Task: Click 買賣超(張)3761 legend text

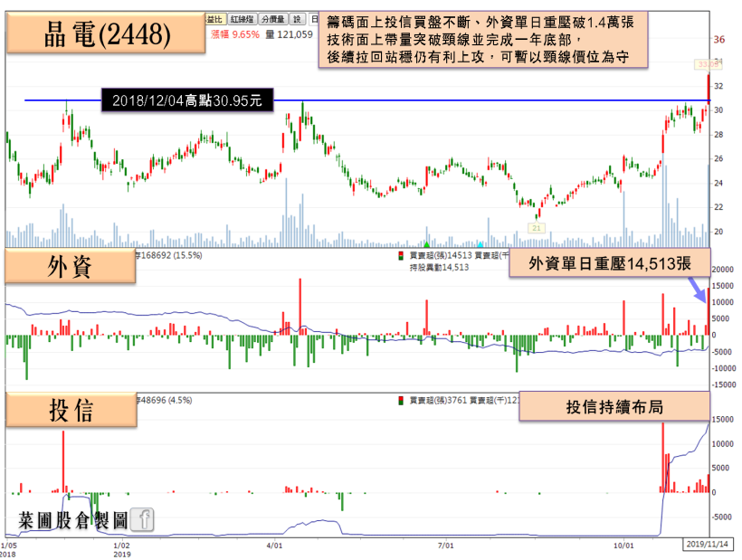Action: pos(438,400)
